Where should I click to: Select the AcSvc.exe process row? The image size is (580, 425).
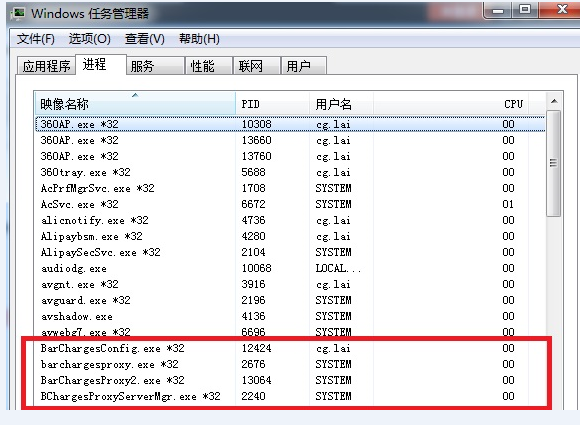click(290, 204)
